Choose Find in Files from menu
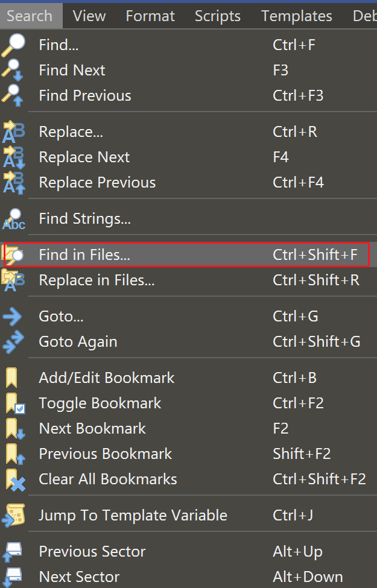The width and height of the screenshot is (377, 588). (84, 255)
